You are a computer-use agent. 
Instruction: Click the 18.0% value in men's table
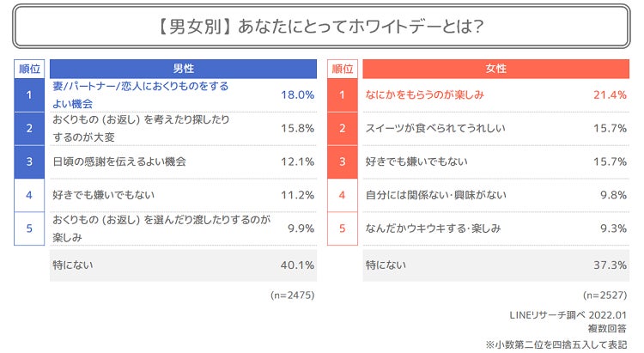(298, 95)
